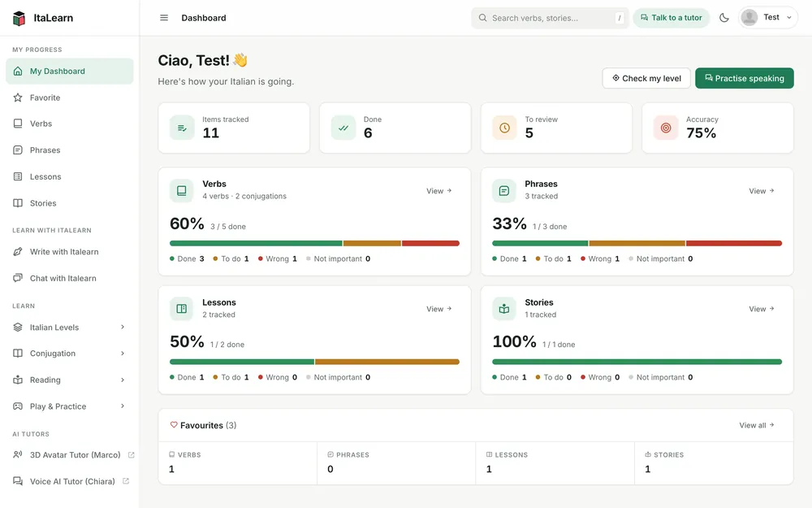Expand the Reading submenu chevron
812x508 pixels.
click(123, 380)
